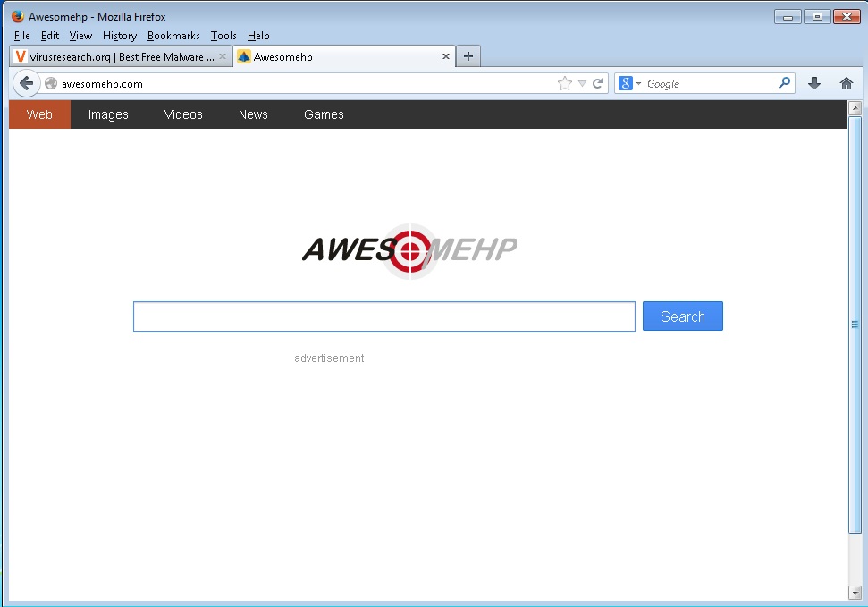Bookmark this page with the star icon
This screenshot has height=607, width=868.
[x=565, y=84]
